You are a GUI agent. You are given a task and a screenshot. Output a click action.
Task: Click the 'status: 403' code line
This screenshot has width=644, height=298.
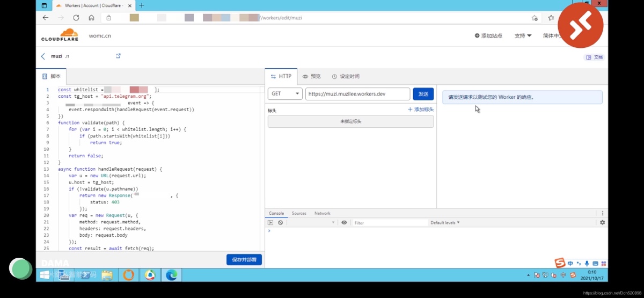(x=105, y=202)
